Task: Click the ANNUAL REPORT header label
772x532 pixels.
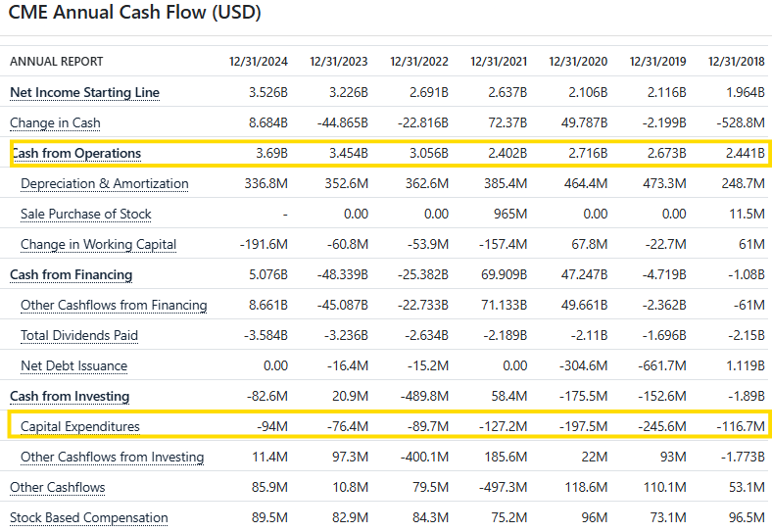Action: pyautogui.click(x=57, y=62)
